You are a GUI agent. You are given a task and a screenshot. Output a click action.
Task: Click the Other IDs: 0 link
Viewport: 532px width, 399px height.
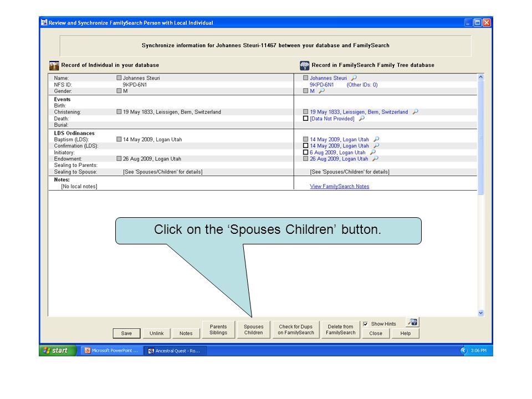[362, 84]
